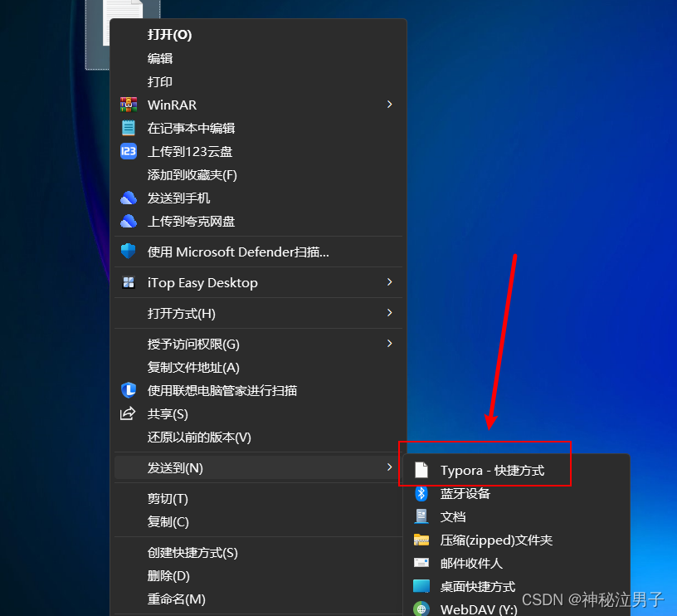Click the 文档 documents icon

point(421,516)
